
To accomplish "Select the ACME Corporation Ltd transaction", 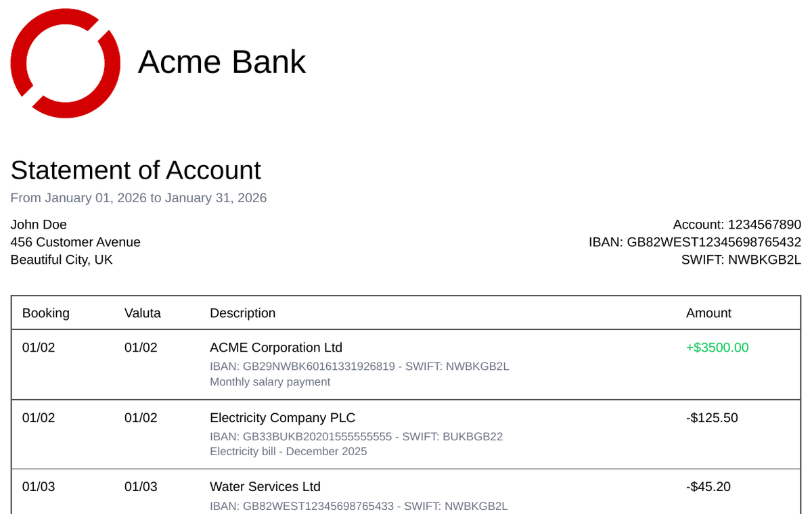I will click(276, 348).
